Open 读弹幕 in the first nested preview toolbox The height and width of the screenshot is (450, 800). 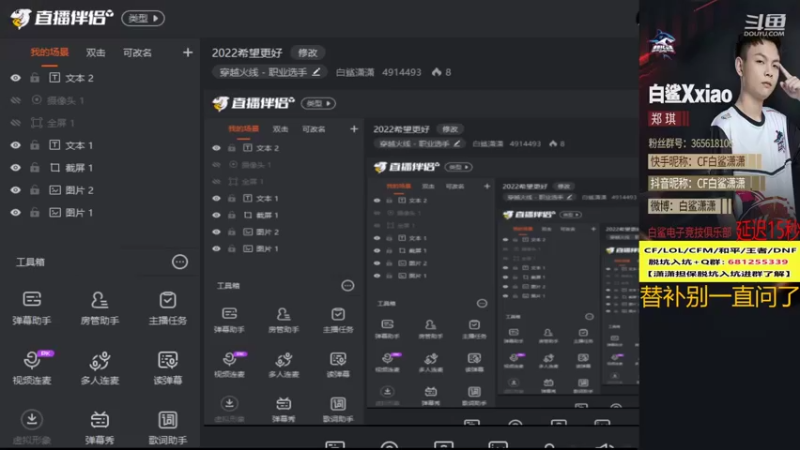point(338,364)
